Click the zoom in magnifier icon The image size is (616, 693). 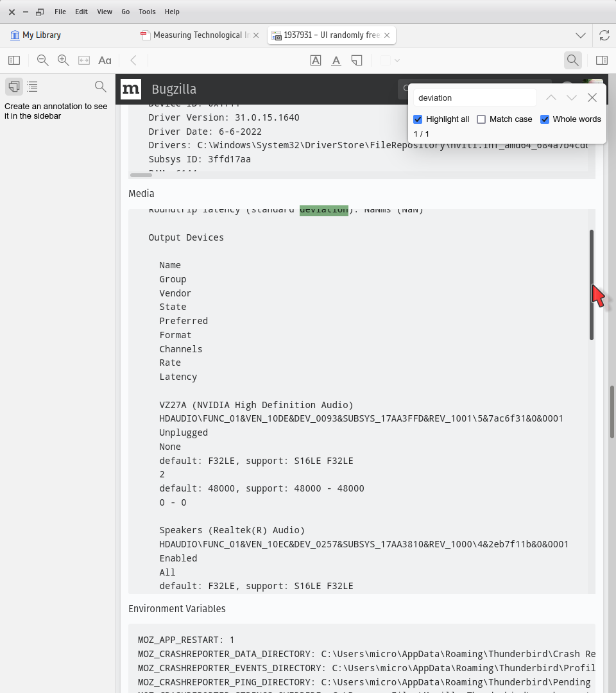(x=63, y=60)
